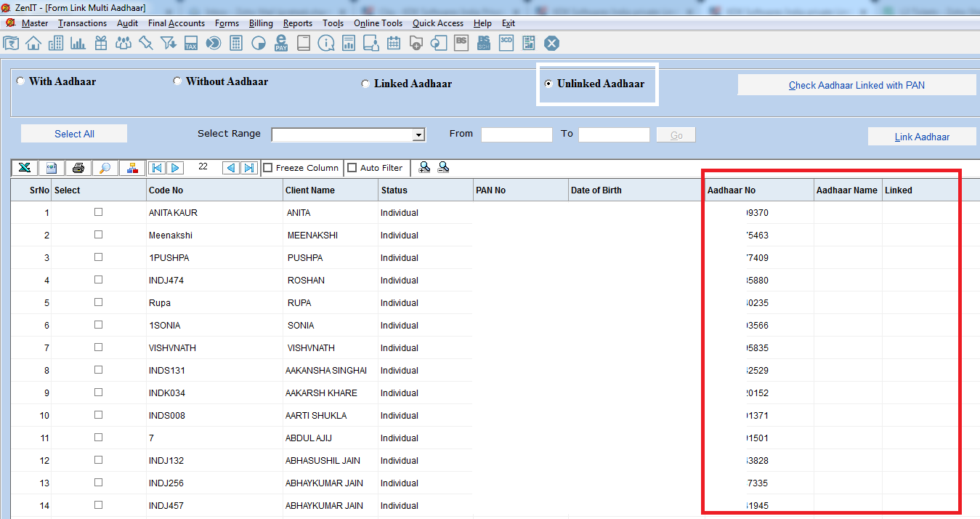
Task: Open the Billing menu
Action: pos(261,23)
